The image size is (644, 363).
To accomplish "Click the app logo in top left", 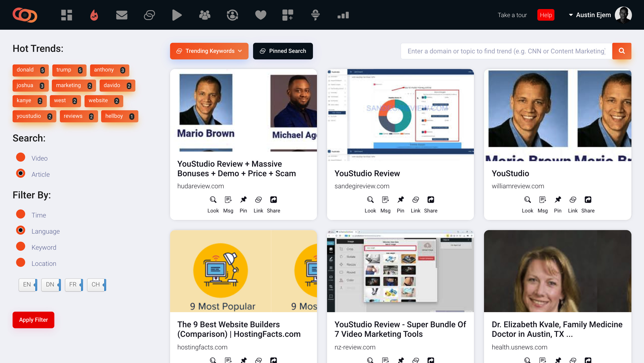I will 25,15.
